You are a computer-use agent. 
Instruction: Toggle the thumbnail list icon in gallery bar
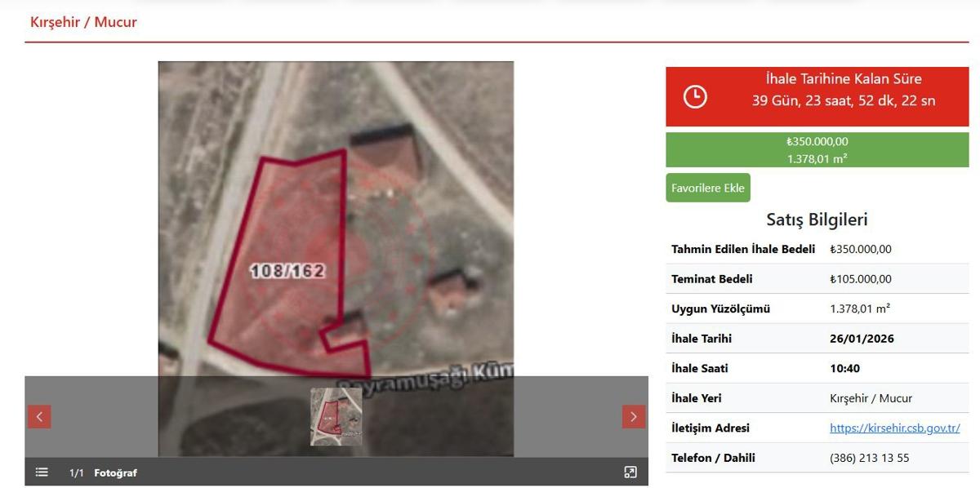click(42, 472)
